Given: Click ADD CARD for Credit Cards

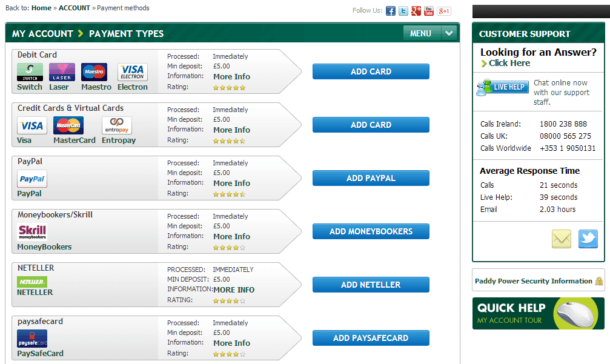Looking at the screenshot, I should [371, 125].
